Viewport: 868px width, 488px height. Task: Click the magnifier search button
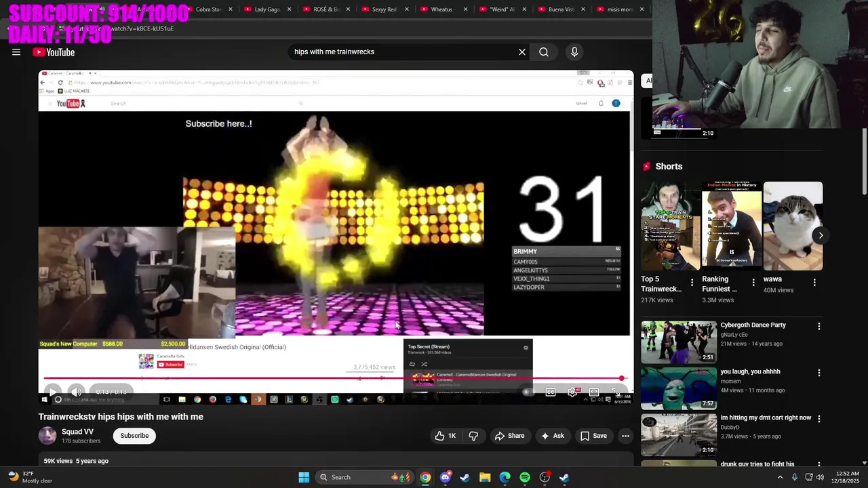[544, 52]
